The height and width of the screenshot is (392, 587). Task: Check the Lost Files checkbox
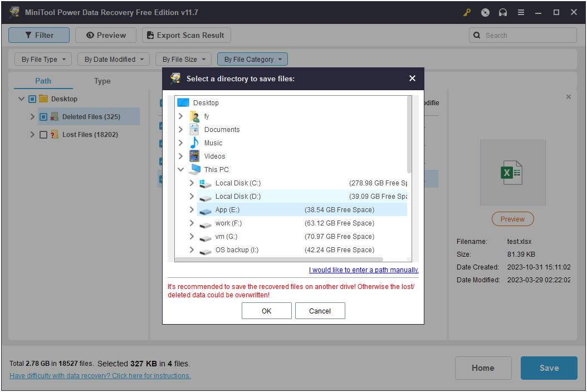[x=43, y=135]
